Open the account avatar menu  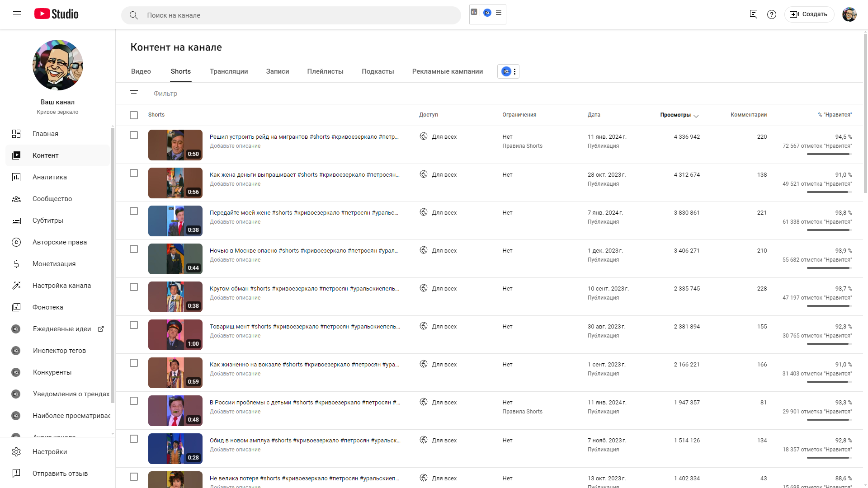pos(849,14)
